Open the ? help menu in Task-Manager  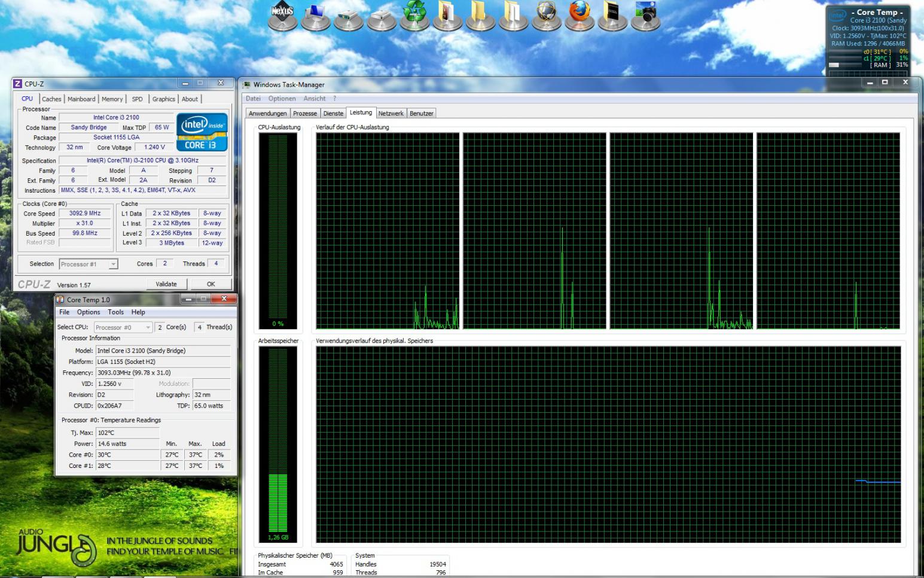[335, 99]
